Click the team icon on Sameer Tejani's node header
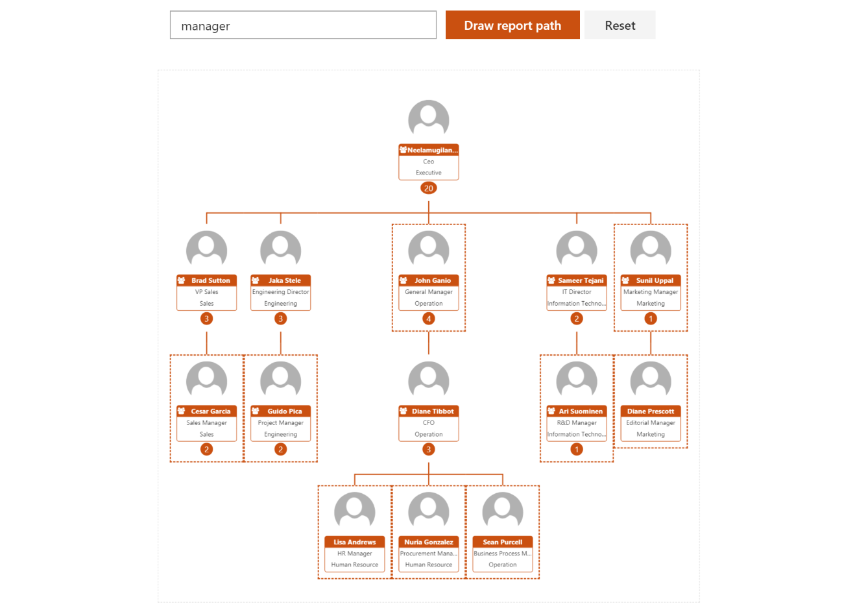868x610 pixels. pyautogui.click(x=551, y=280)
